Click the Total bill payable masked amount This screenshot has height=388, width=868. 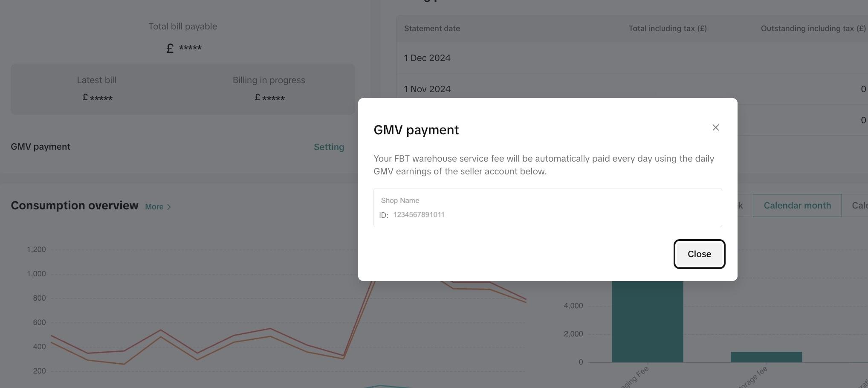coord(182,48)
